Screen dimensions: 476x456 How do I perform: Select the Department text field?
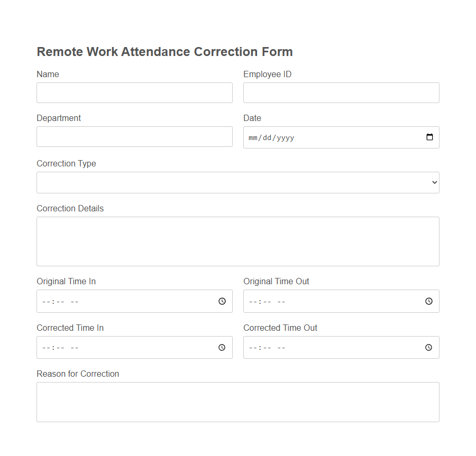click(x=134, y=136)
